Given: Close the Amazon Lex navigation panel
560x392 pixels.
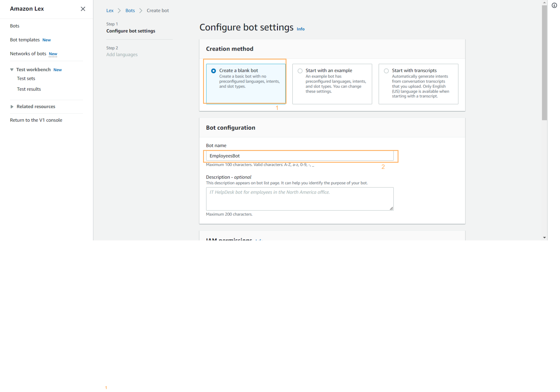Looking at the screenshot, I should (x=83, y=9).
